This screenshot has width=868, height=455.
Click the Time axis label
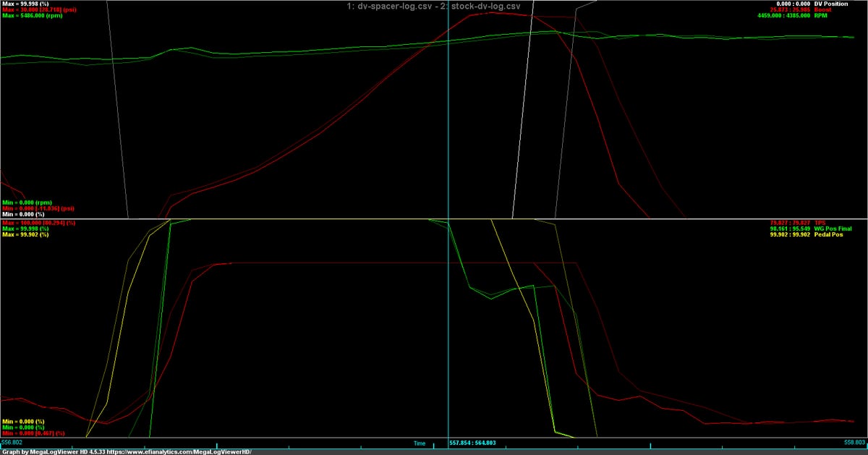pos(420,443)
